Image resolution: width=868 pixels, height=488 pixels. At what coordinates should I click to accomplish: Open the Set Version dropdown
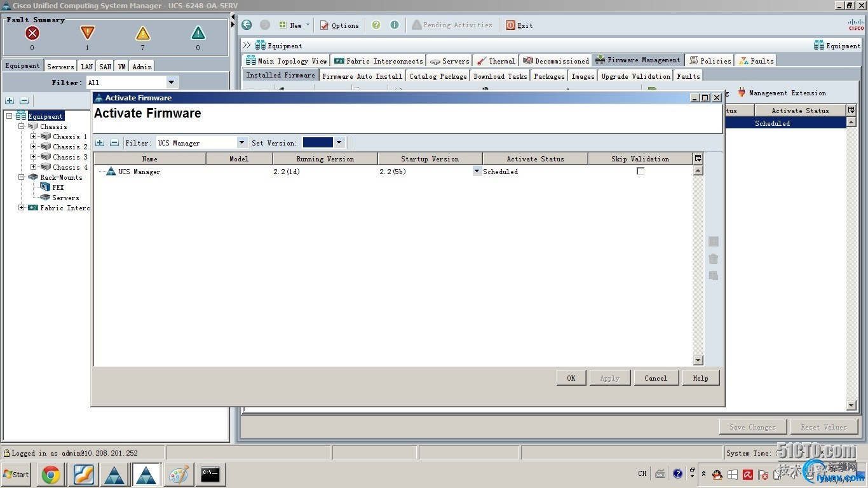point(339,142)
